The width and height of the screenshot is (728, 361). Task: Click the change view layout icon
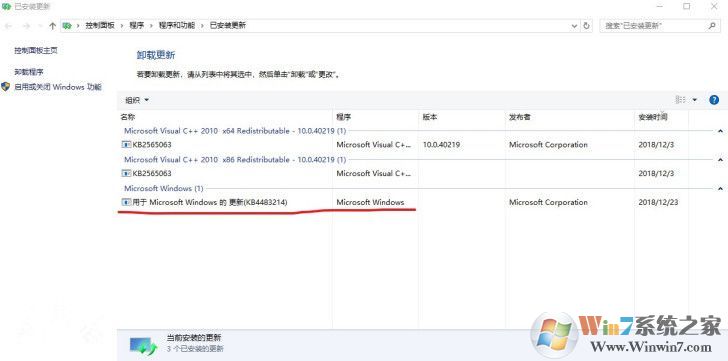click(x=680, y=100)
